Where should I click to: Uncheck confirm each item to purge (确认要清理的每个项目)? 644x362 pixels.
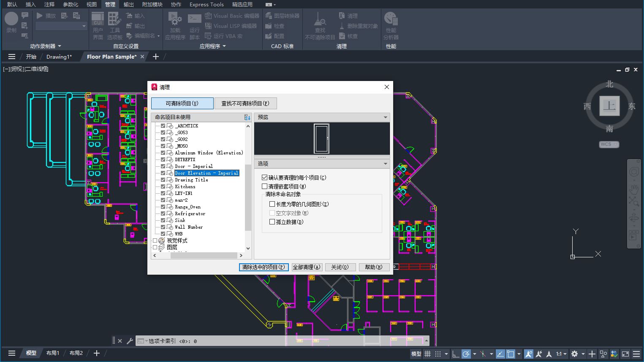click(265, 178)
